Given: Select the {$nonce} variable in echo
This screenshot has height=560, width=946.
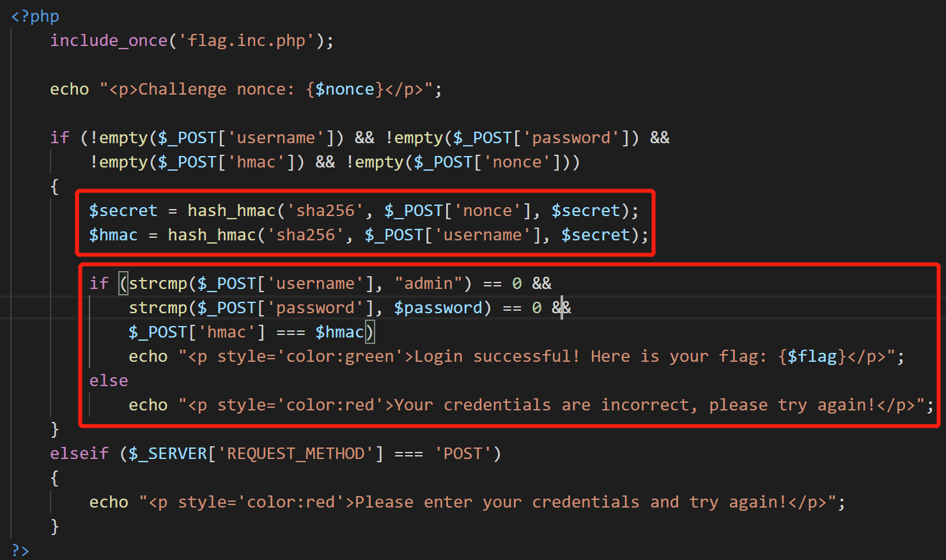Looking at the screenshot, I should pyautogui.click(x=345, y=89).
